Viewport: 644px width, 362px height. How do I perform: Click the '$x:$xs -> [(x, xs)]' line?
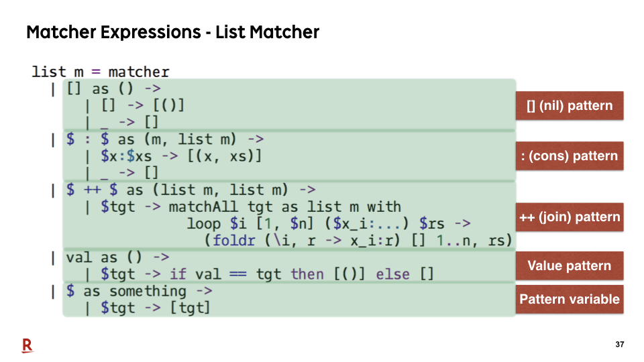click(181, 156)
